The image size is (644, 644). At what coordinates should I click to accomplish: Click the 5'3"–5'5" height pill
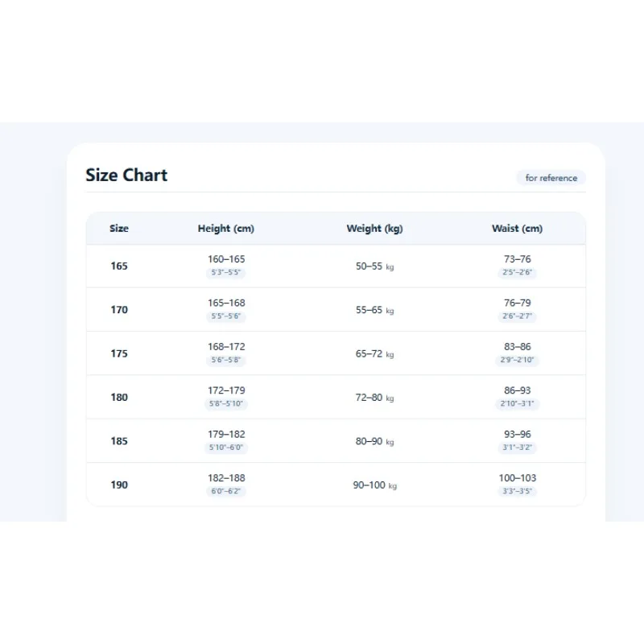click(226, 272)
